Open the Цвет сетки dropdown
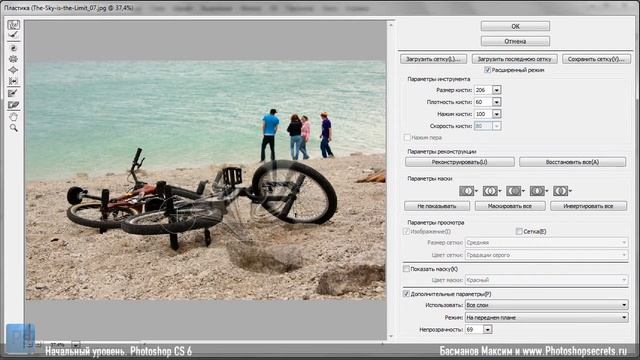 point(547,255)
